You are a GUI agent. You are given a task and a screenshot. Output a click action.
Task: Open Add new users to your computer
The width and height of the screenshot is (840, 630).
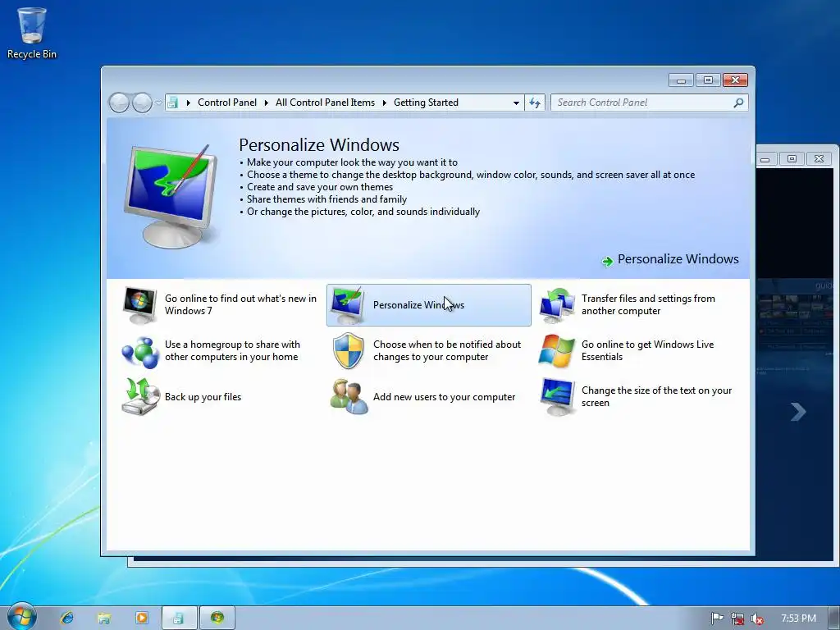click(444, 397)
